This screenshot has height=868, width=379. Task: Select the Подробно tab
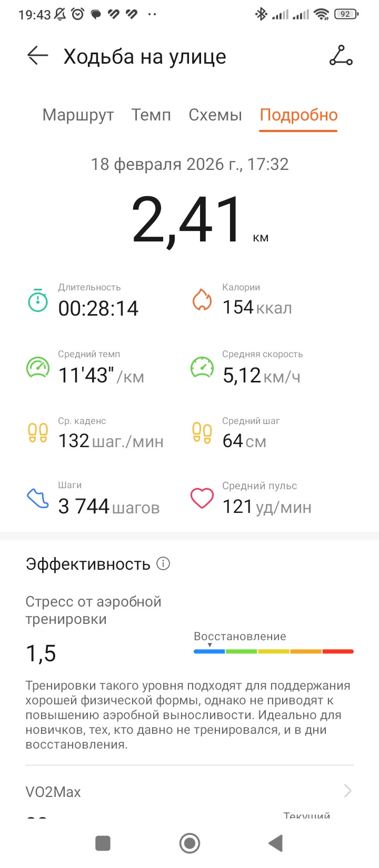(x=298, y=115)
